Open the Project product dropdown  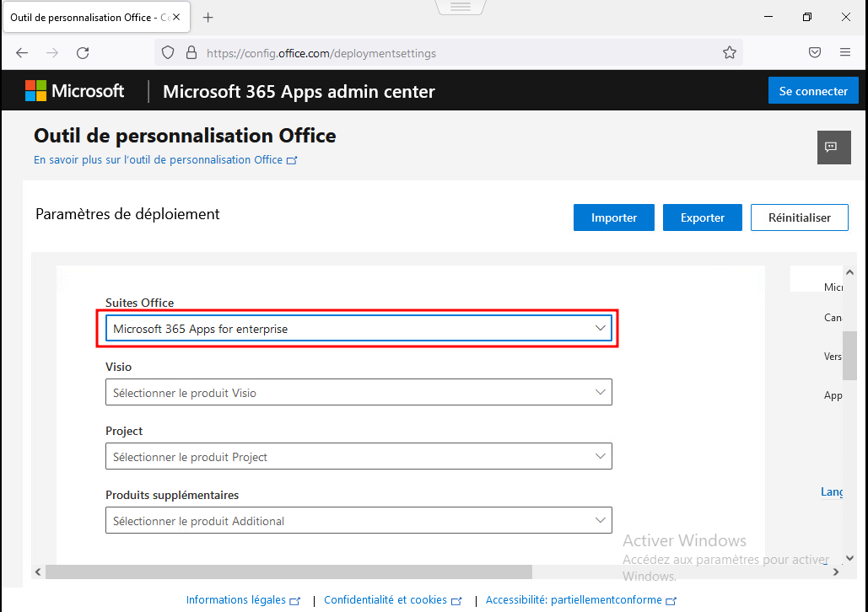click(x=359, y=457)
